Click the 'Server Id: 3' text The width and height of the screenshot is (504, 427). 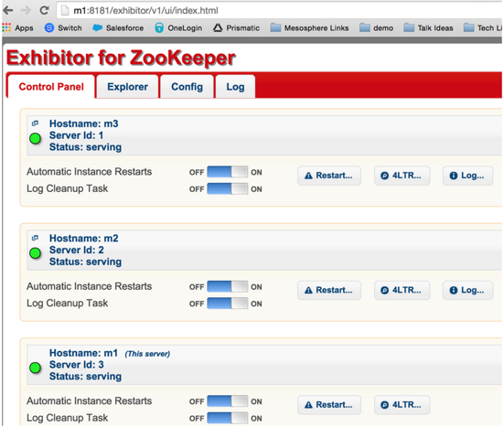point(76,365)
